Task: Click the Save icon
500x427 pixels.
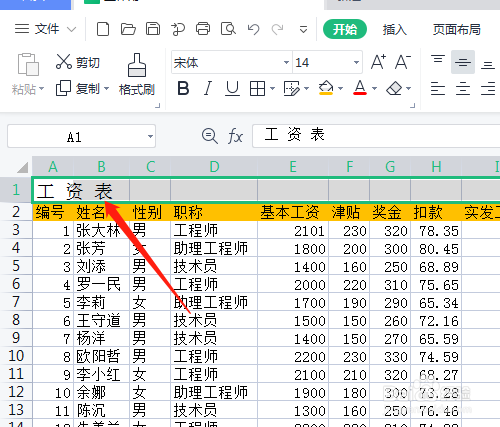Action: 153,29
